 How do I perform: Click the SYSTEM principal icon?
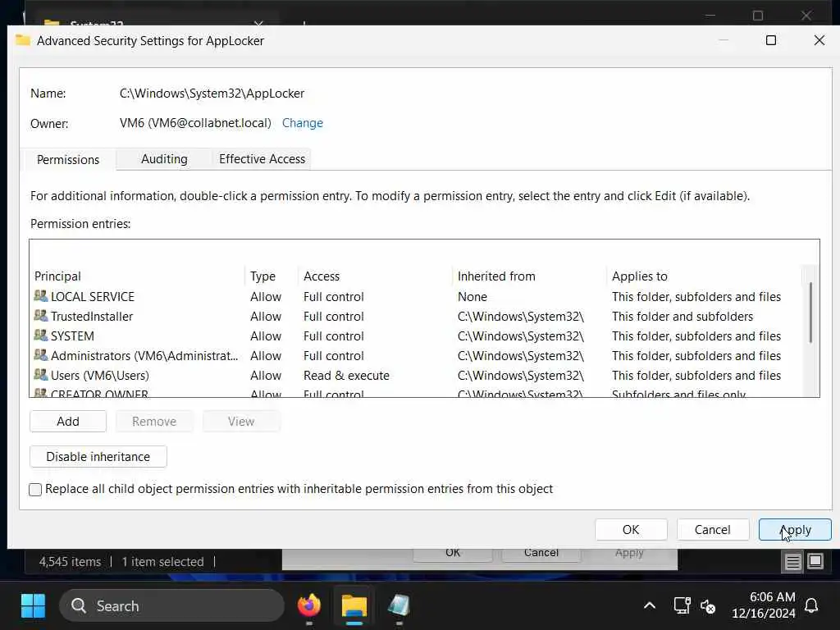(x=41, y=336)
